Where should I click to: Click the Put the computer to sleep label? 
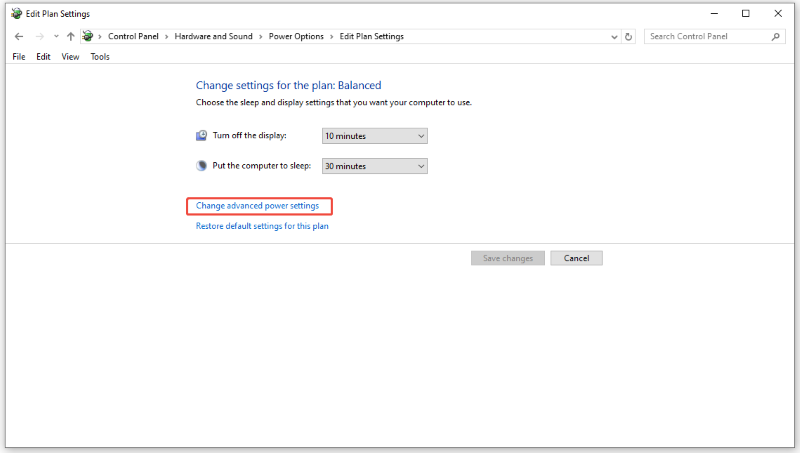click(262, 165)
